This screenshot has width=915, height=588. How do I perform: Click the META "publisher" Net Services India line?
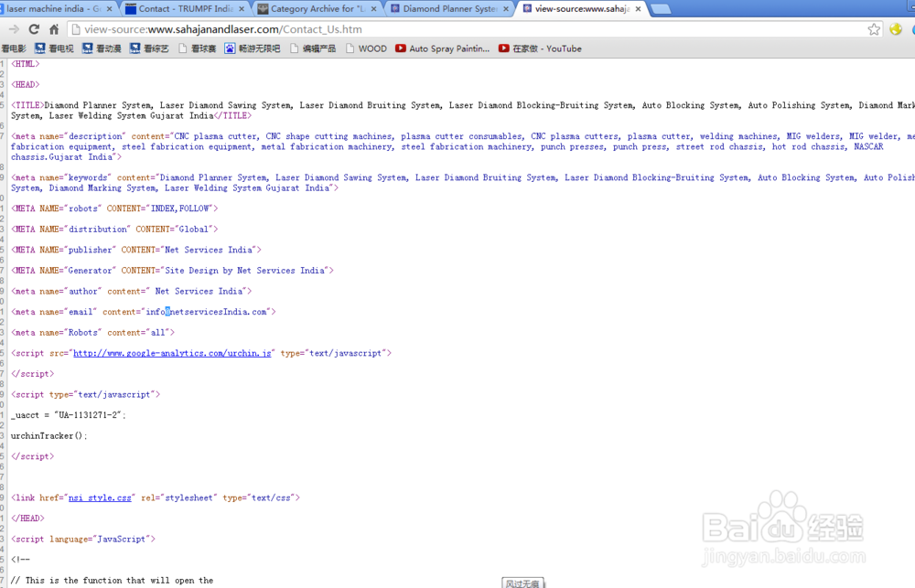coord(136,250)
